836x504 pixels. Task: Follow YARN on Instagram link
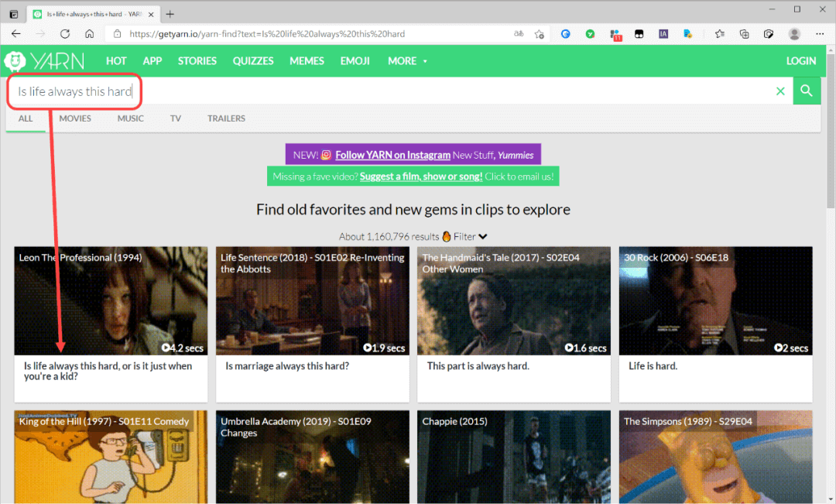point(392,155)
